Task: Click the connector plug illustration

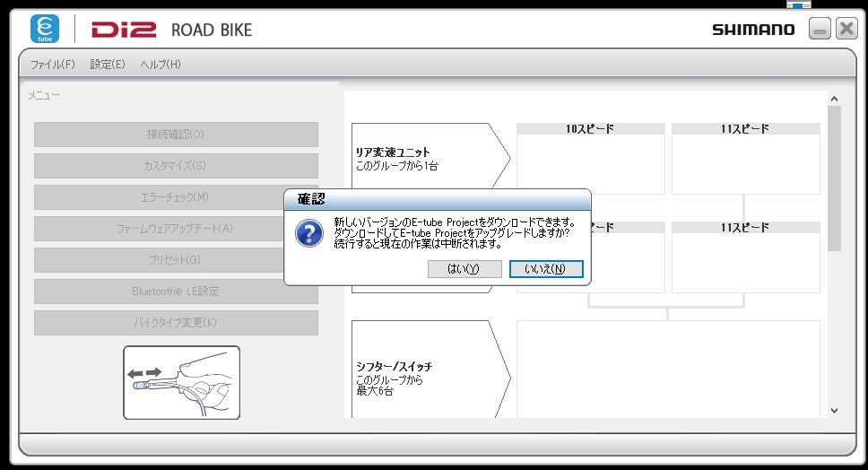Action: point(181,382)
